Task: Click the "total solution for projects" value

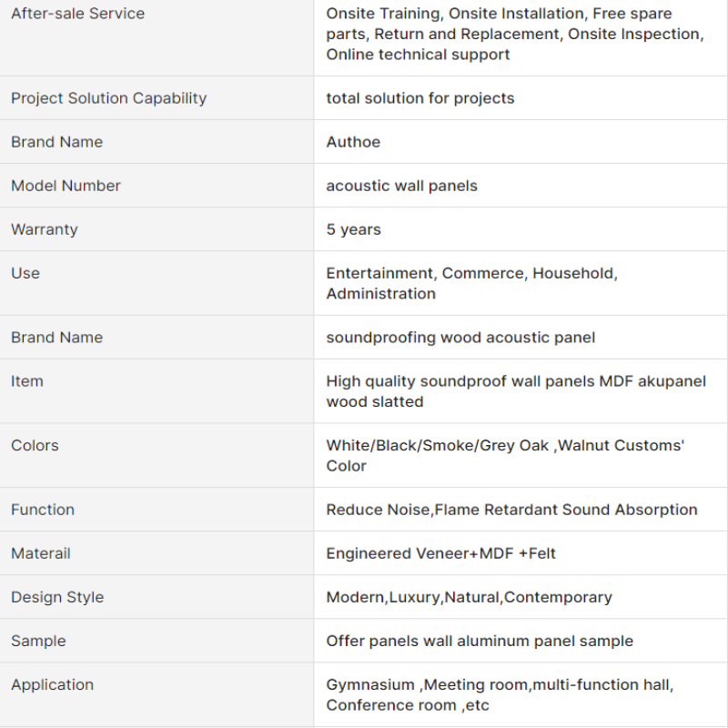Action: pos(420,98)
